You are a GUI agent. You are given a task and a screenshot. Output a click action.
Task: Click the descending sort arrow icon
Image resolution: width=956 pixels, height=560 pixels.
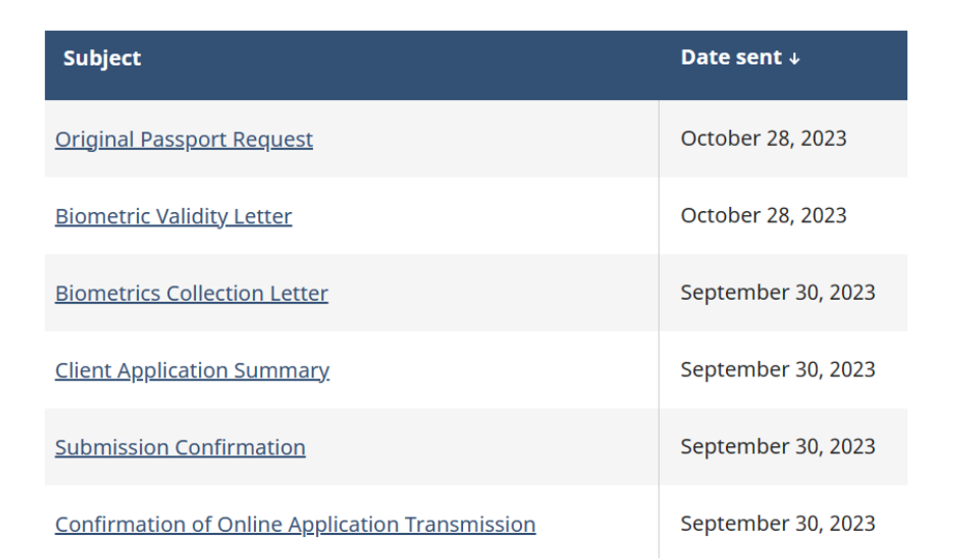[794, 59]
